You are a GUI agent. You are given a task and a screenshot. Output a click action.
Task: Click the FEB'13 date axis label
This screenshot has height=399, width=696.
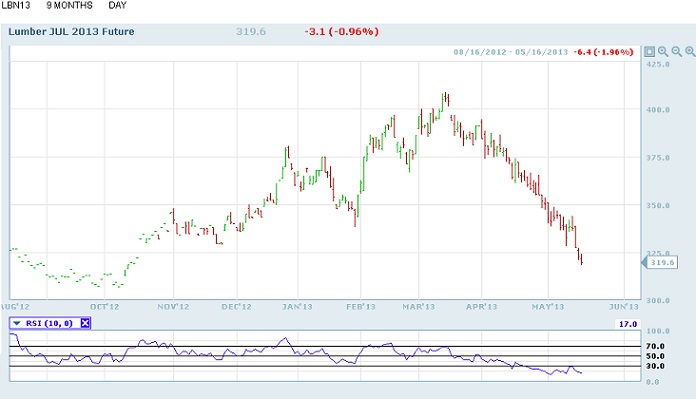click(360, 307)
